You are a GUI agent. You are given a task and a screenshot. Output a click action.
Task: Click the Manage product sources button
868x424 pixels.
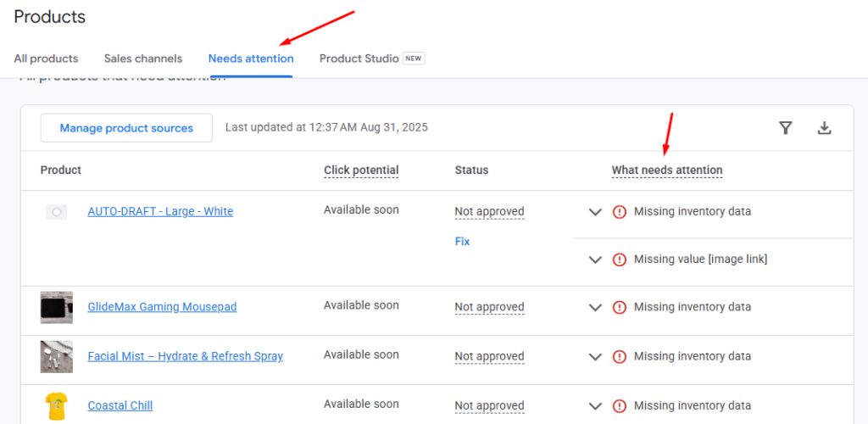coord(126,128)
